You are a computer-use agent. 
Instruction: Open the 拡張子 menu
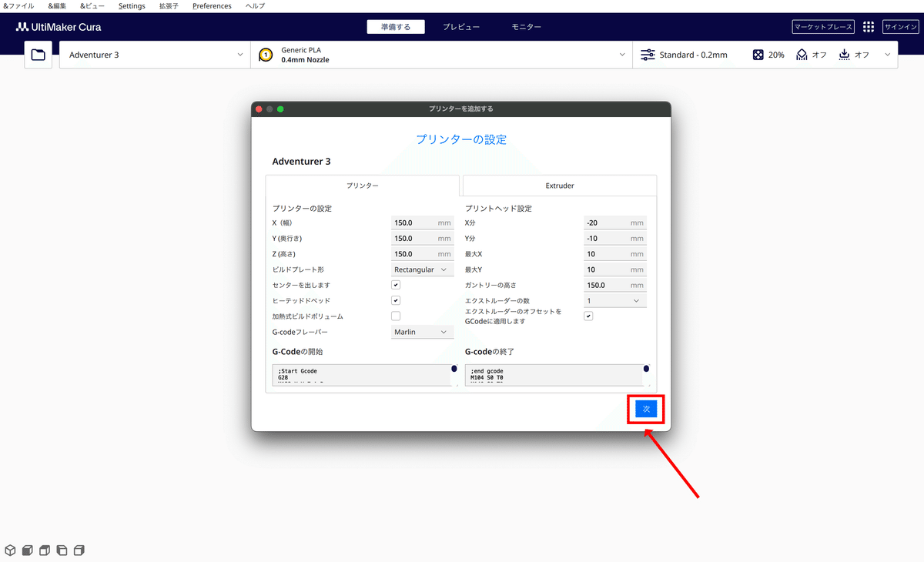coord(169,6)
